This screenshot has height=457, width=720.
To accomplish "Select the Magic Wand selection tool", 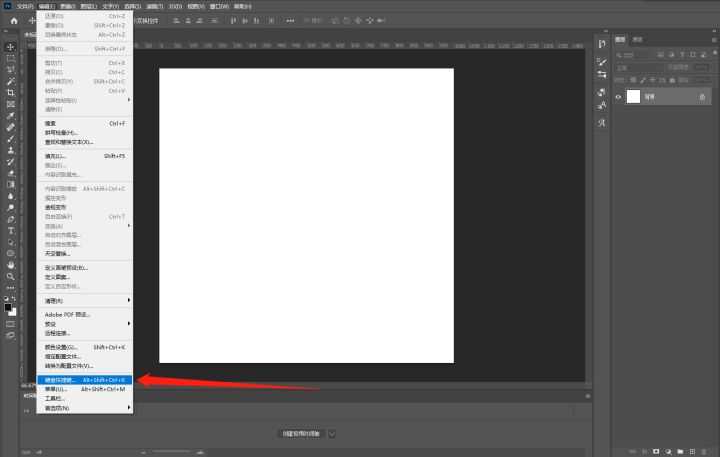I will [x=11, y=81].
